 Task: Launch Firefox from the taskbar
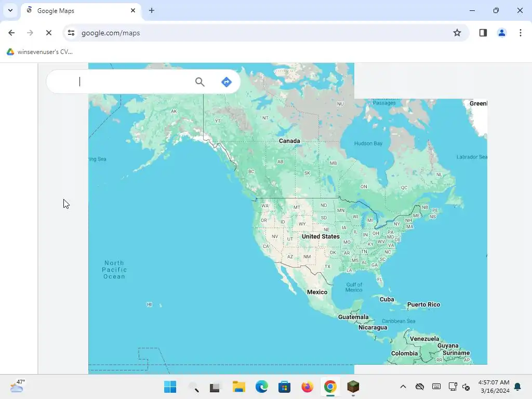(x=308, y=387)
